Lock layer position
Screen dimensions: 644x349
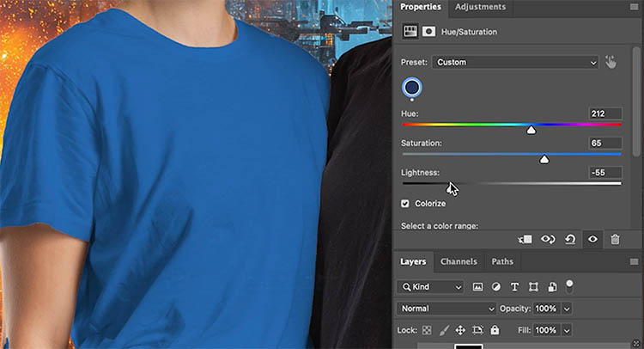(x=460, y=330)
